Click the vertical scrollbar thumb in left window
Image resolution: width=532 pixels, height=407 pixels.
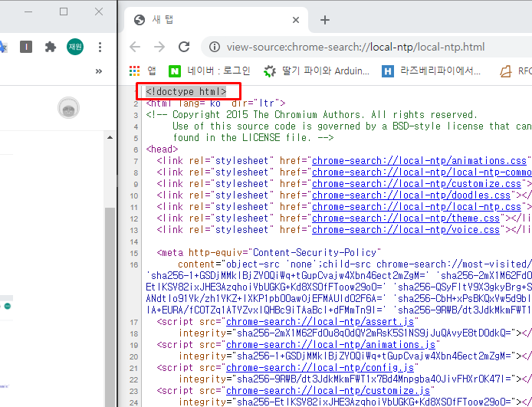(110, 307)
